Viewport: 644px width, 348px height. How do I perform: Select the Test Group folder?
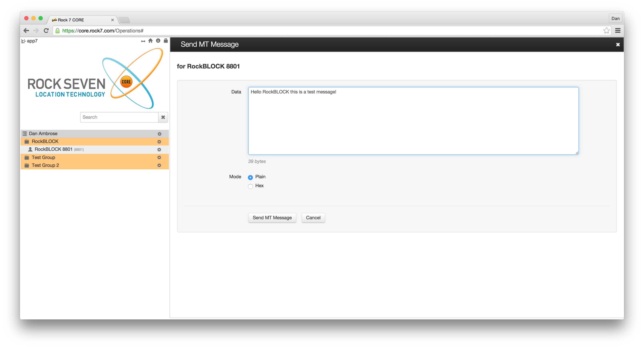point(95,157)
